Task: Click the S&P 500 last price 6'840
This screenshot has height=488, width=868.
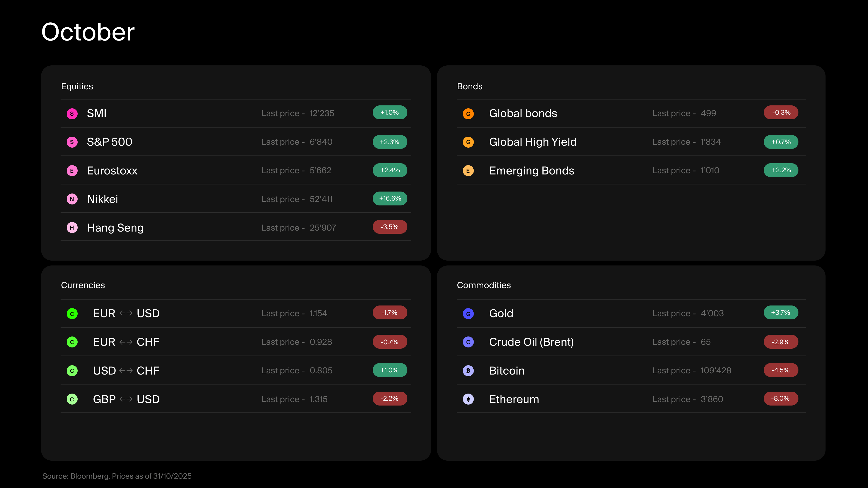Action: coord(321,142)
